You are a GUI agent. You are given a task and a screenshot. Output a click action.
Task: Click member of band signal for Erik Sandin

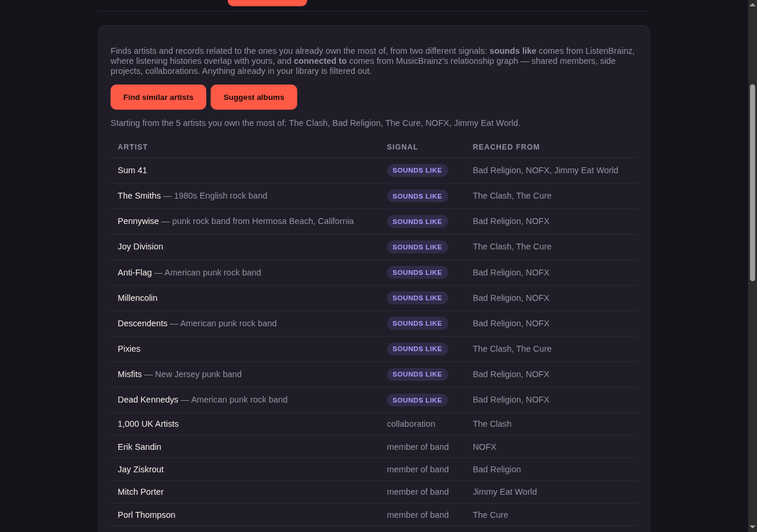coord(418,447)
